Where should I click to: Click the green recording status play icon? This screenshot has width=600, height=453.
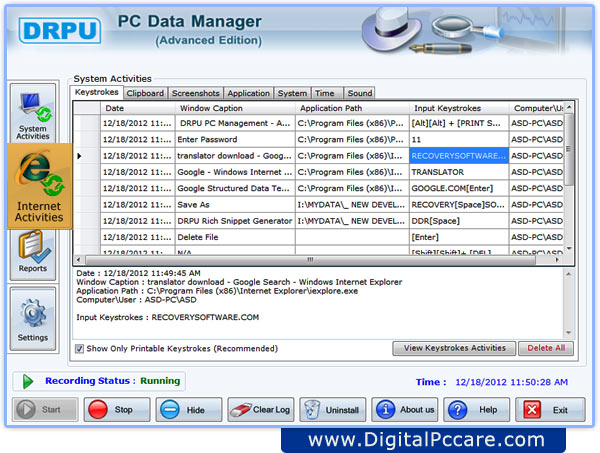(x=28, y=381)
